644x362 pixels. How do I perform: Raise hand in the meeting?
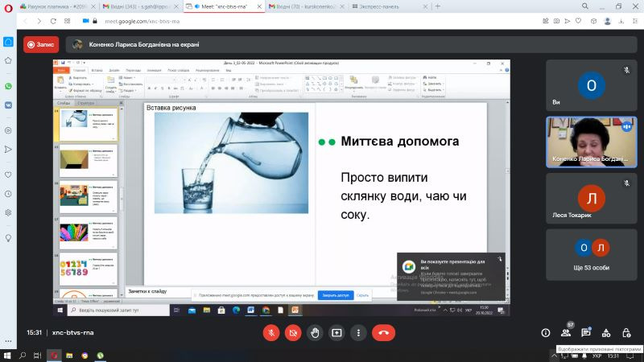point(315,333)
